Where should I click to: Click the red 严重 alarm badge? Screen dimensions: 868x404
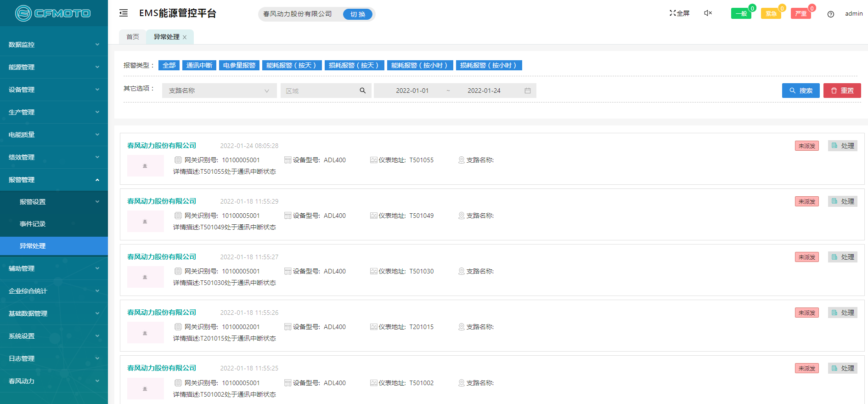[x=800, y=14]
